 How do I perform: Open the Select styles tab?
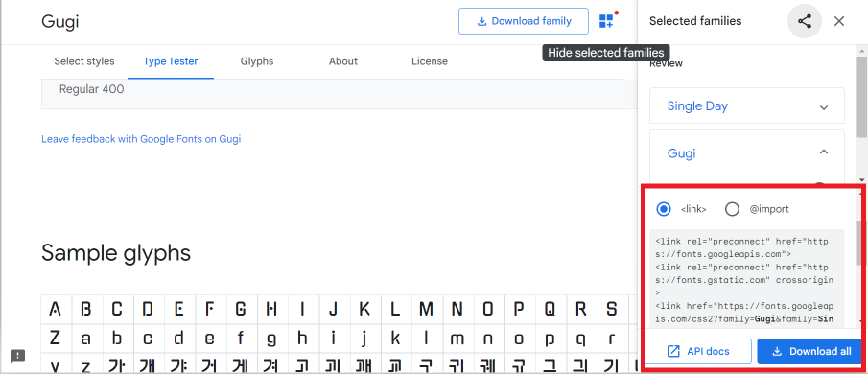pyautogui.click(x=84, y=61)
